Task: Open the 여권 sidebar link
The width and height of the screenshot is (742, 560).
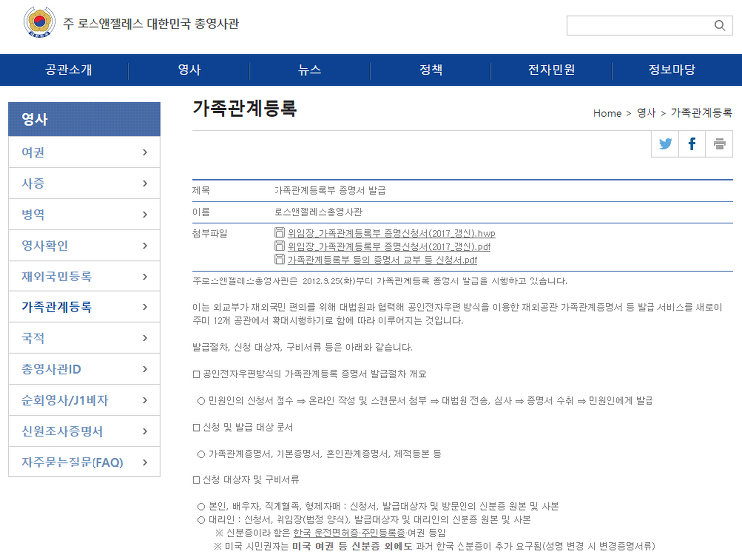Action: pyautogui.click(x=33, y=152)
